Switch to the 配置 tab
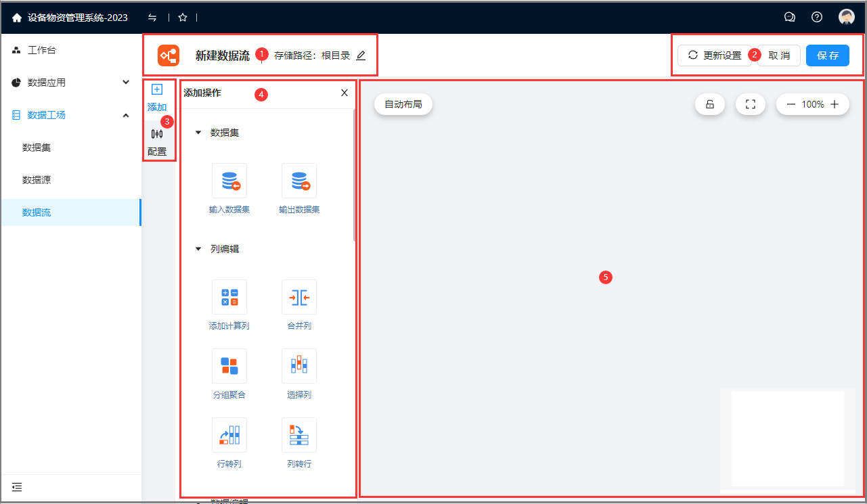 point(157,141)
